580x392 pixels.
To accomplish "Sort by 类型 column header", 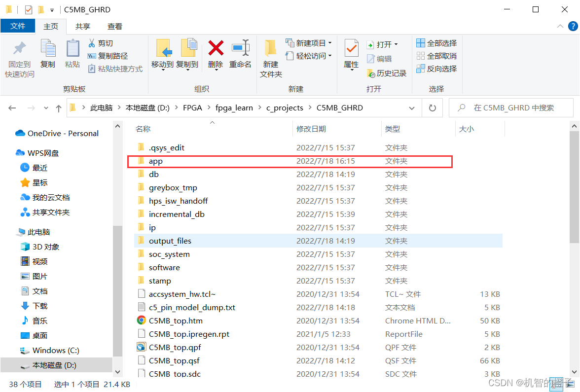I will point(392,129).
